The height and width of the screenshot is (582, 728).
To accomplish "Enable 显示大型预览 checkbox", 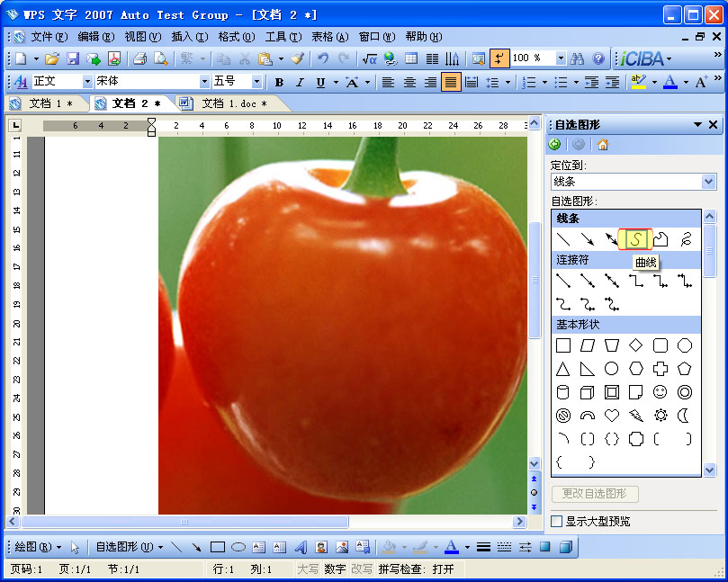I will tap(556, 521).
